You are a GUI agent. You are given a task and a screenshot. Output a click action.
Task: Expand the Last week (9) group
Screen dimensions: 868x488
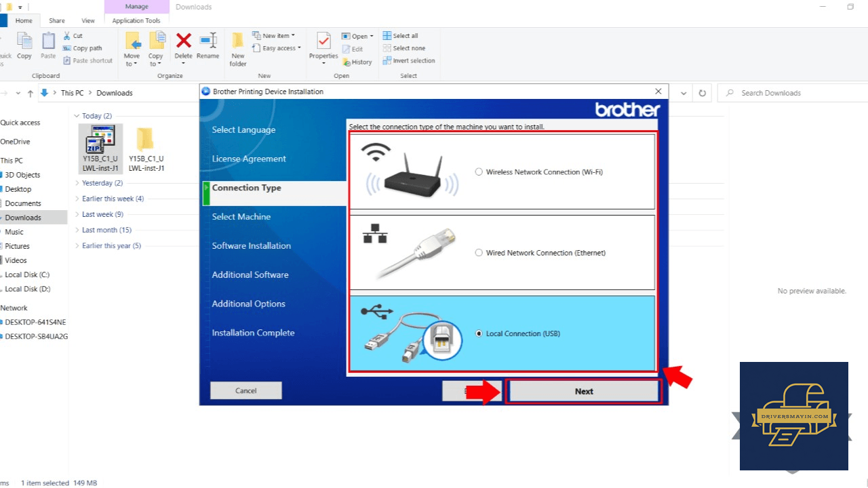[77, 214]
